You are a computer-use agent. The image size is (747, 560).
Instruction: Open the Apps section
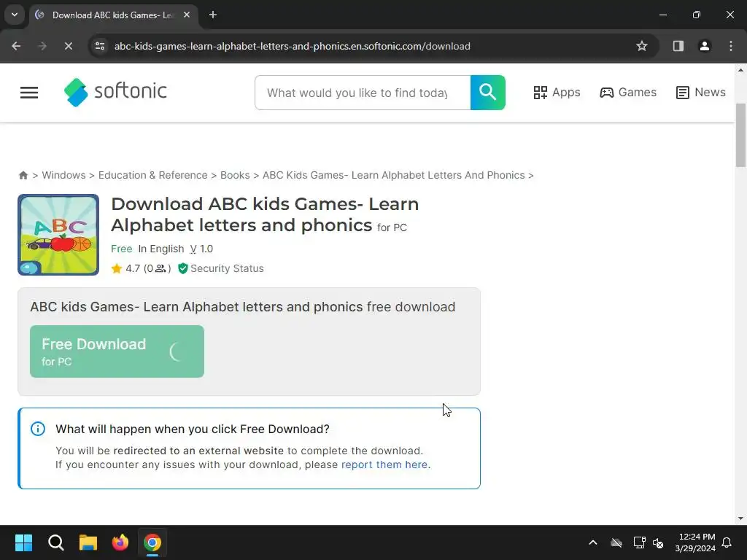pyautogui.click(x=557, y=93)
